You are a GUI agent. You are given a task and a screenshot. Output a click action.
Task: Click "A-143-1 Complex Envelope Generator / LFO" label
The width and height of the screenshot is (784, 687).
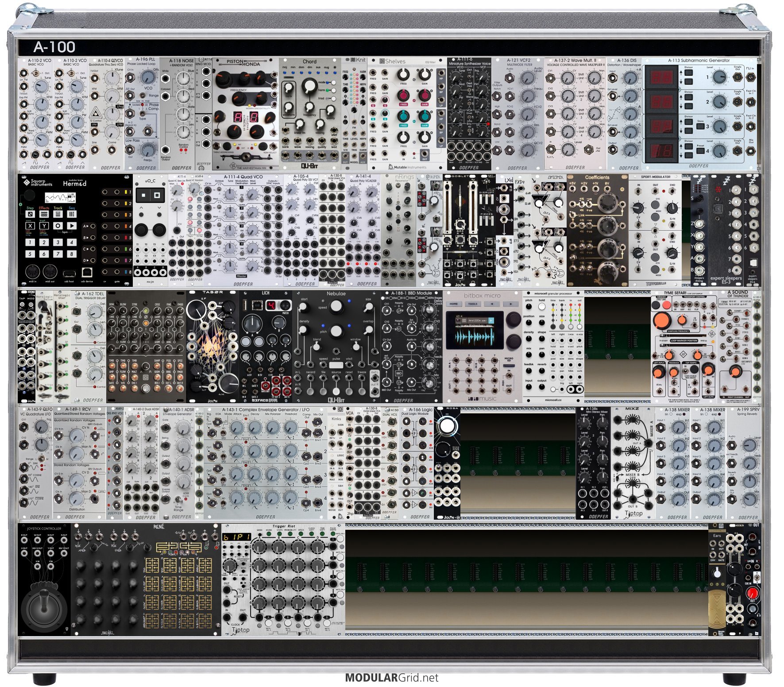pos(265,410)
